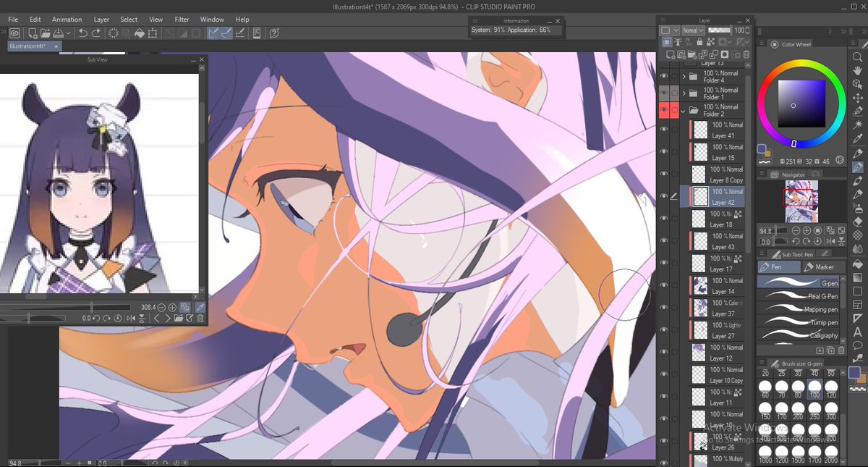
Task: Click the Open file folder icon
Action: click(45, 33)
